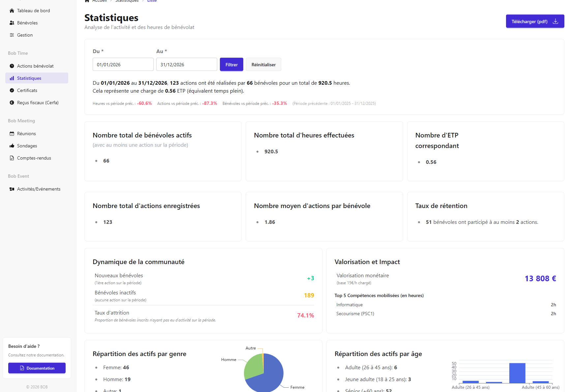Screen dimensions: 569x392
Task: Click the Reçus fiscaux euro icon
Action: pyautogui.click(x=12, y=103)
